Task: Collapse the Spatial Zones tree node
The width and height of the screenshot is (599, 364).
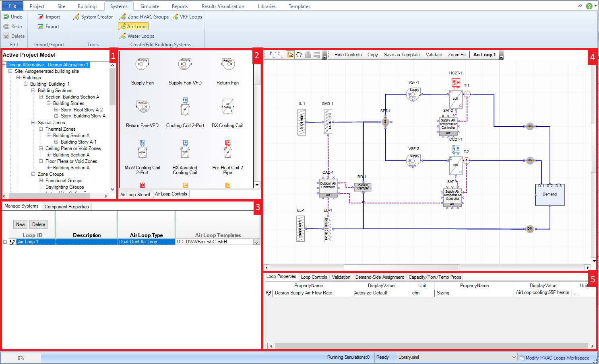Action: 33,123
